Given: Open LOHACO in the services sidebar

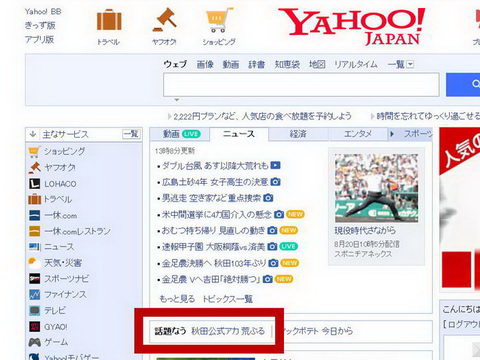Looking at the screenshot, I should tap(60, 184).
